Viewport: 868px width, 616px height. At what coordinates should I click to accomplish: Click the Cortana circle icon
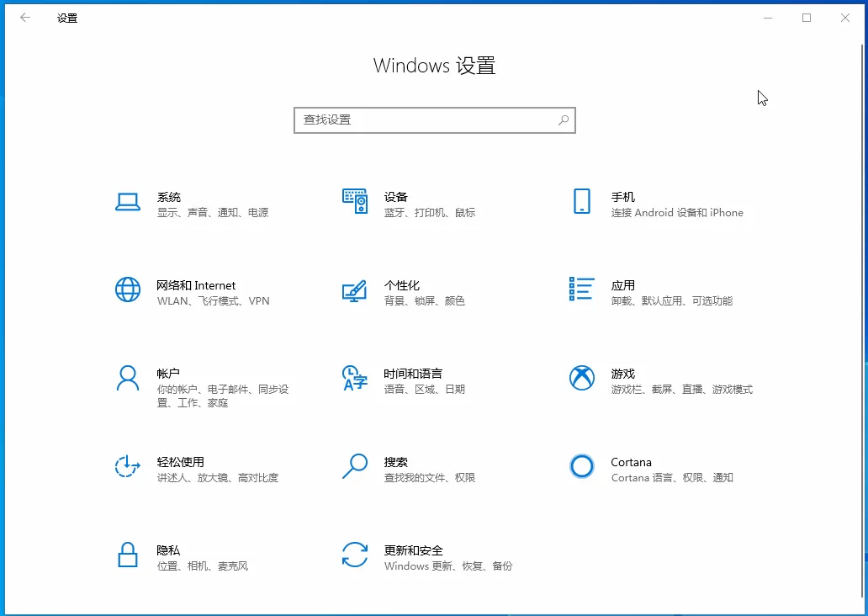(582, 466)
